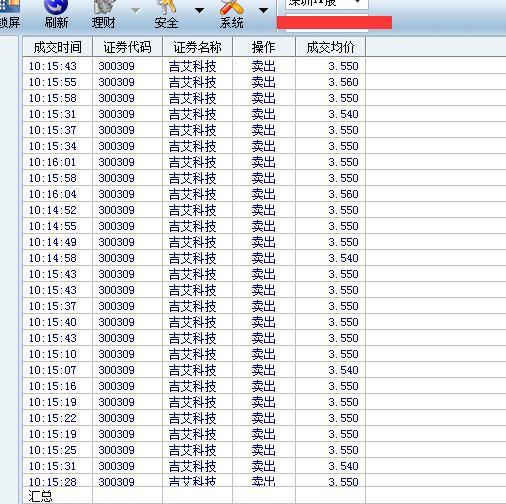Sort by the 证券代码 column header
This screenshot has height=504, width=506.
click(x=127, y=47)
